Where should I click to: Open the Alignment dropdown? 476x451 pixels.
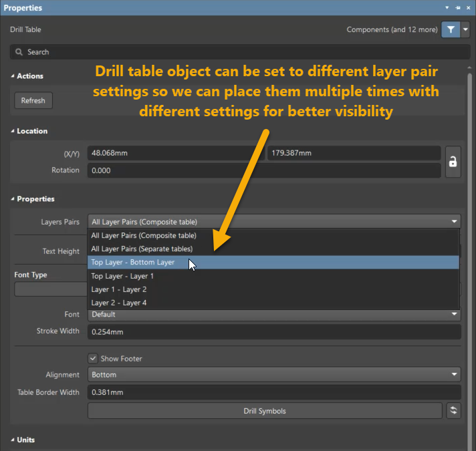(x=274, y=375)
